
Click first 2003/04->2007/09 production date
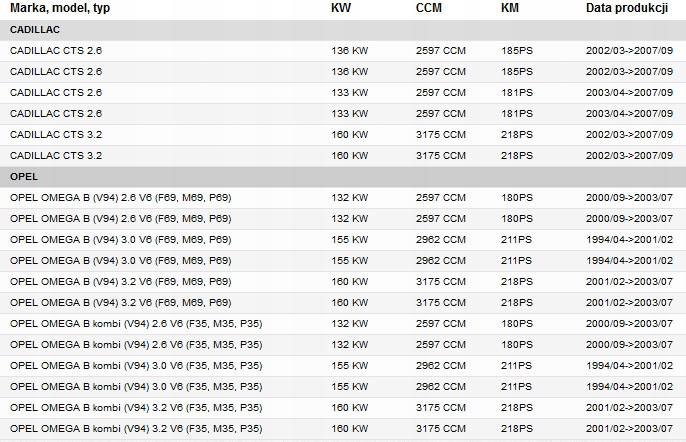[629, 93]
